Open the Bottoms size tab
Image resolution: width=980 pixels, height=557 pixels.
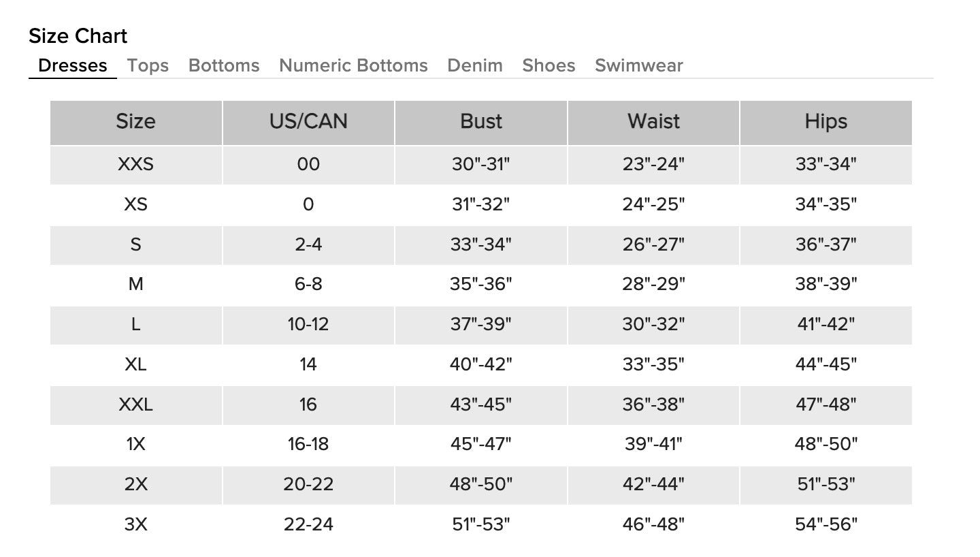pos(224,65)
